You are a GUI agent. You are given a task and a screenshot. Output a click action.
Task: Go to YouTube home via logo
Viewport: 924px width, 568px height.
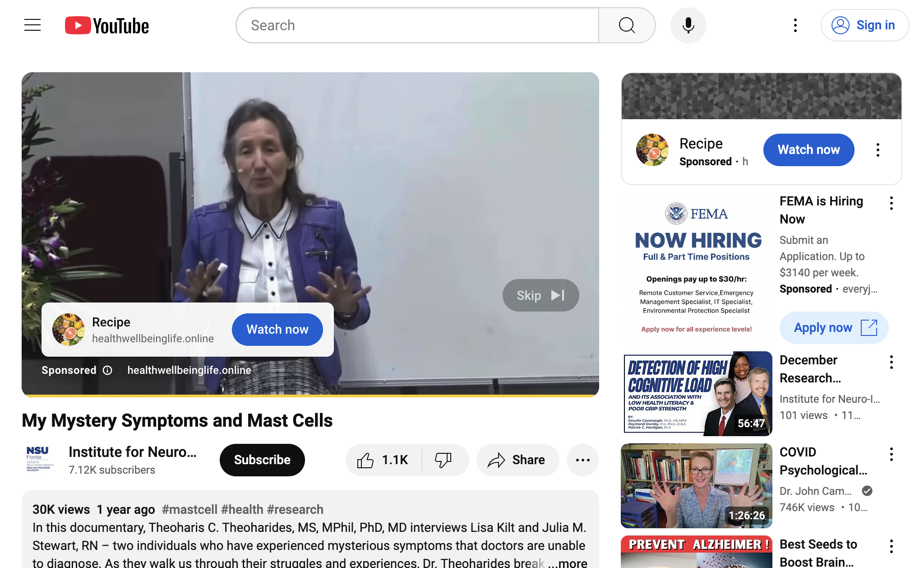pyautogui.click(x=107, y=26)
